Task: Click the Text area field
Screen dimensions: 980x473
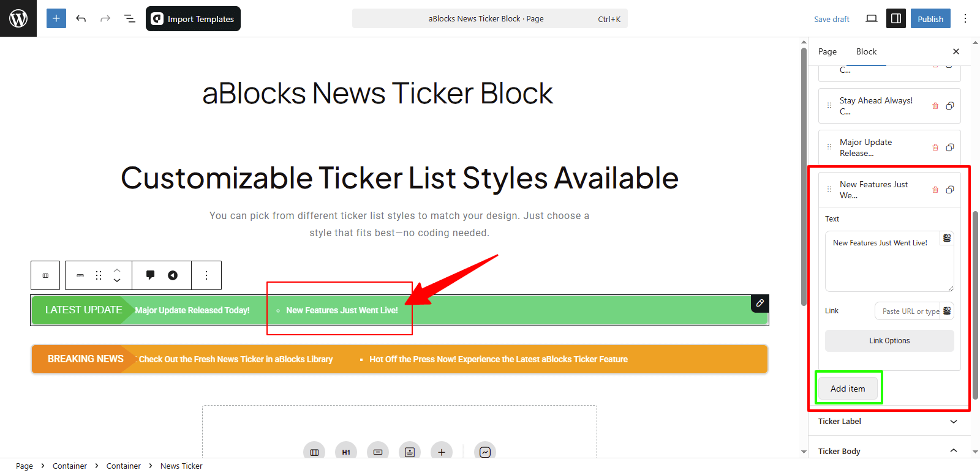Action: tap(889, 261)
